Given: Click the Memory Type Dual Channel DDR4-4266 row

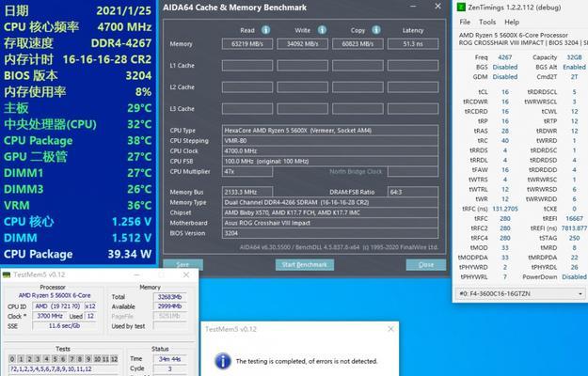Looking at the screenshot, I should (330, 202).
